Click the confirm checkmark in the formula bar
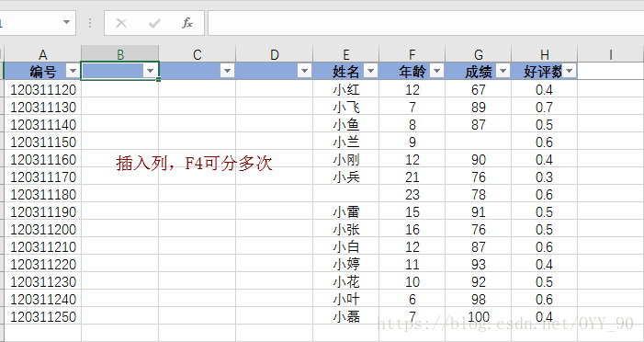This screenshot has height=342, width=644. (154, 23)
